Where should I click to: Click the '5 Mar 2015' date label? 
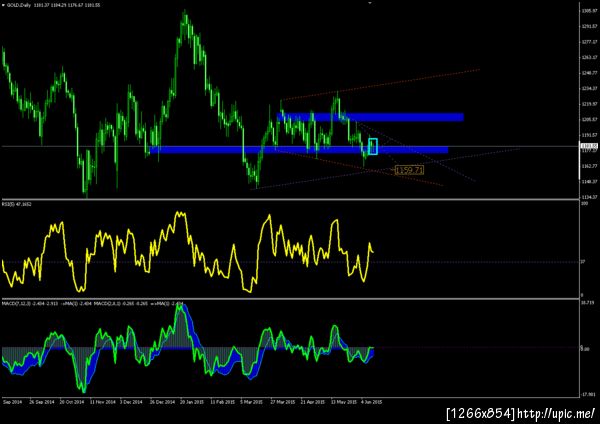[x=251, y=402]
